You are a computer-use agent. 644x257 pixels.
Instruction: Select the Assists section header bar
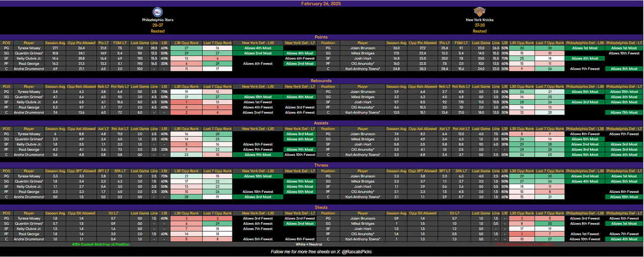click(x=322, y=123)
